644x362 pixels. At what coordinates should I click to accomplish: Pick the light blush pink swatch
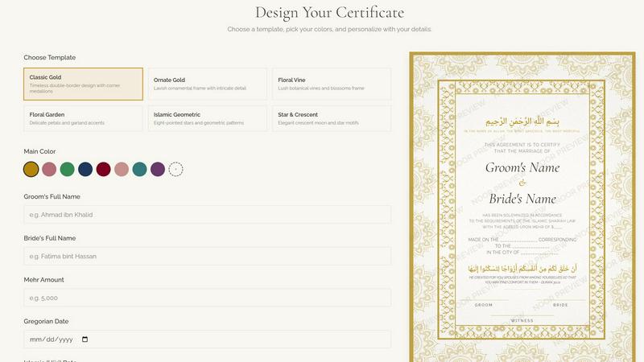click(122, 169)
